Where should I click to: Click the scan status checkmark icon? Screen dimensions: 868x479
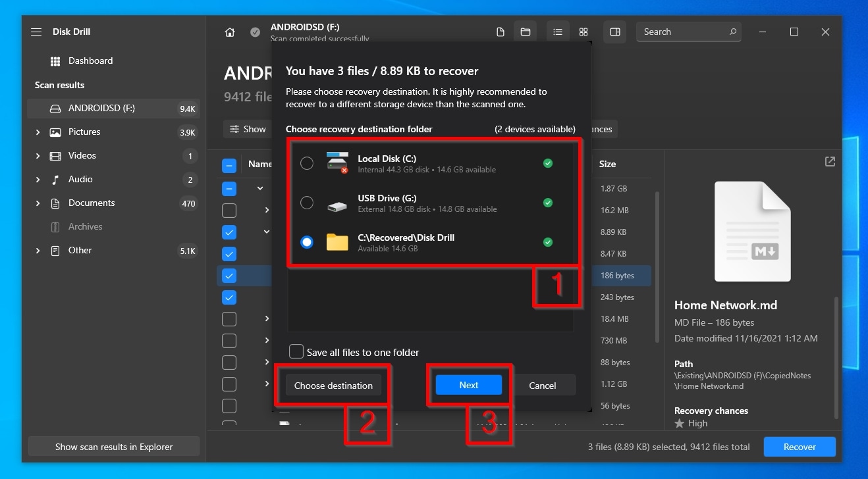point(255,32)
